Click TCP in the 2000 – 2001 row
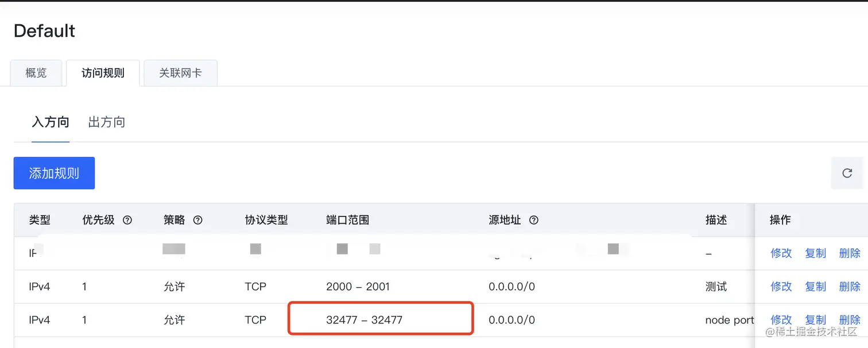The image size is (868, 348). 255,286
